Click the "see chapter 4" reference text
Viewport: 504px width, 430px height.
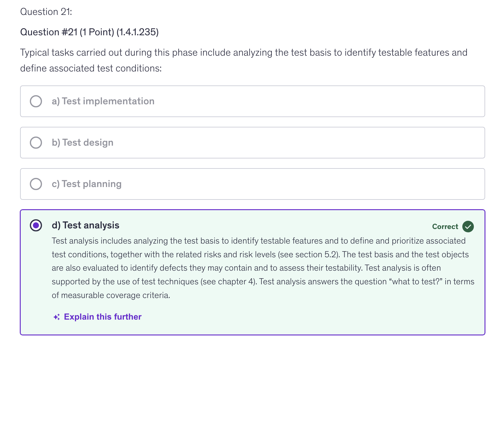click(x=228, y=282)
